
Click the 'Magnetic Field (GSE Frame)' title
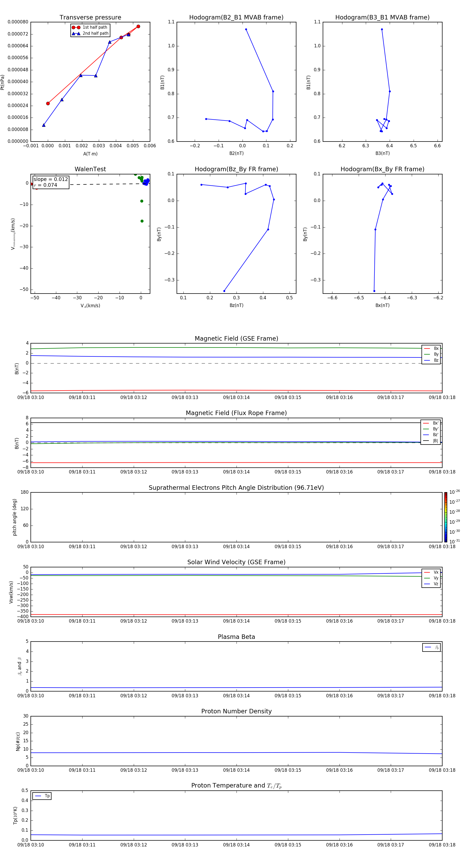point(236,339)
